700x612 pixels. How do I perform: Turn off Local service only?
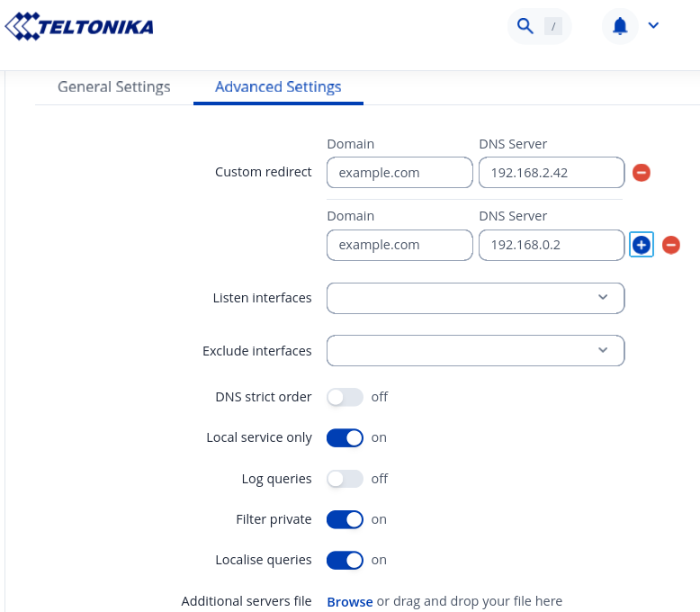coord(345,437)
